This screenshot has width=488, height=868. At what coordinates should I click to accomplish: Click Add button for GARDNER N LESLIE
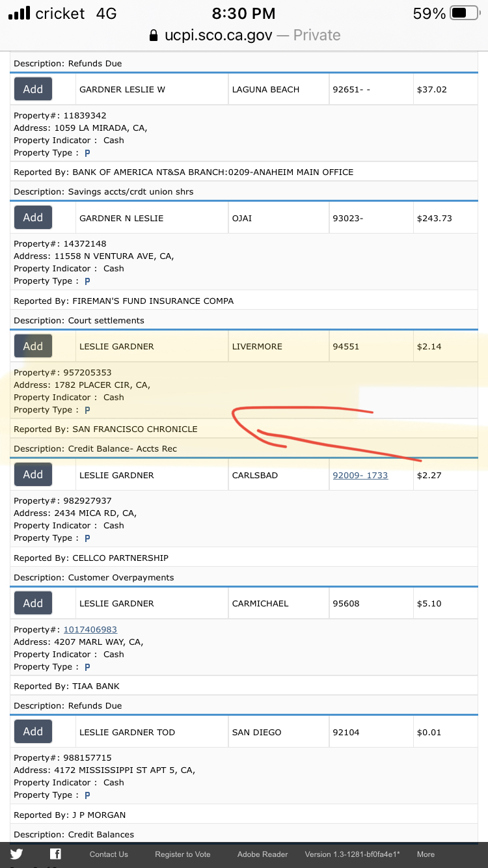click(x=33, y=217)
